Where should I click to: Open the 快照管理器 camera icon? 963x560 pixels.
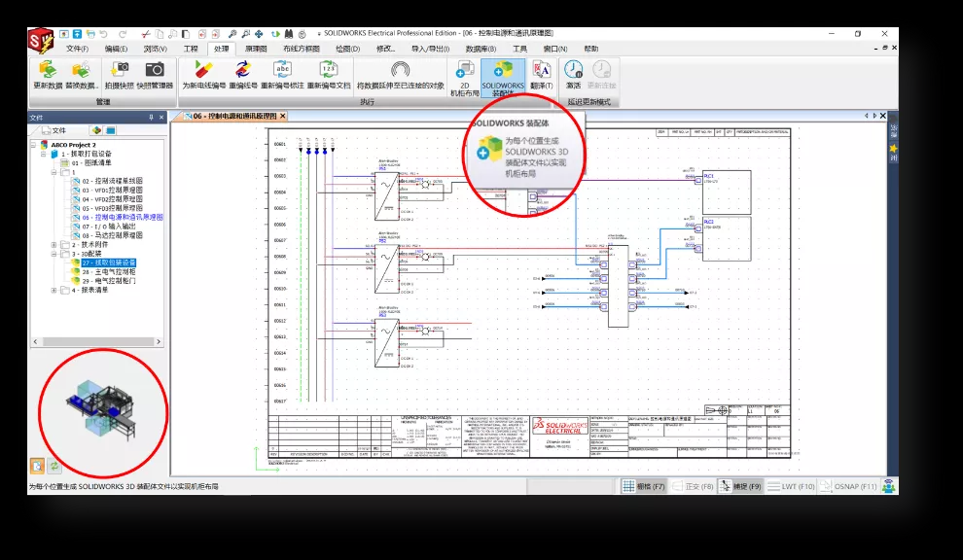(155, 76)
